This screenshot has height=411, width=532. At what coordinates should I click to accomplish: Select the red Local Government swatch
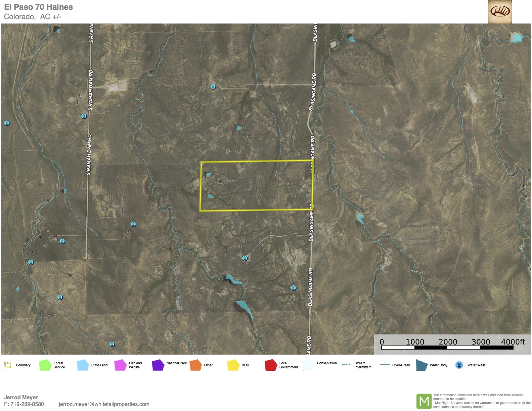click(270, 365)
